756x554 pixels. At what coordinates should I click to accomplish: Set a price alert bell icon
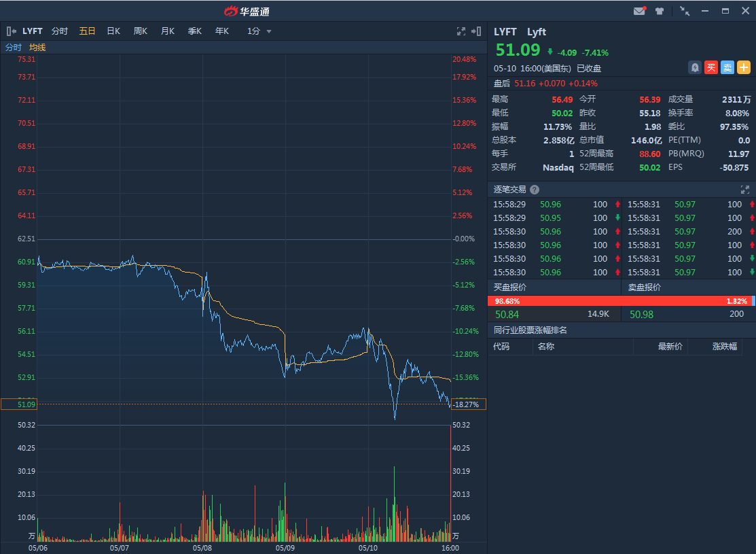pos(695,67)
